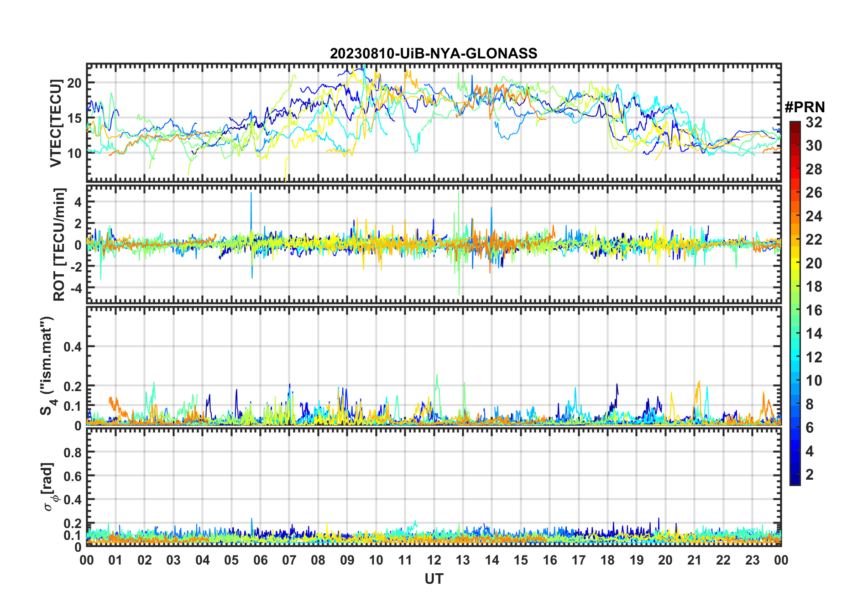Click the colorbar tick label "32"
868x607 pixels.
(814, 122)
